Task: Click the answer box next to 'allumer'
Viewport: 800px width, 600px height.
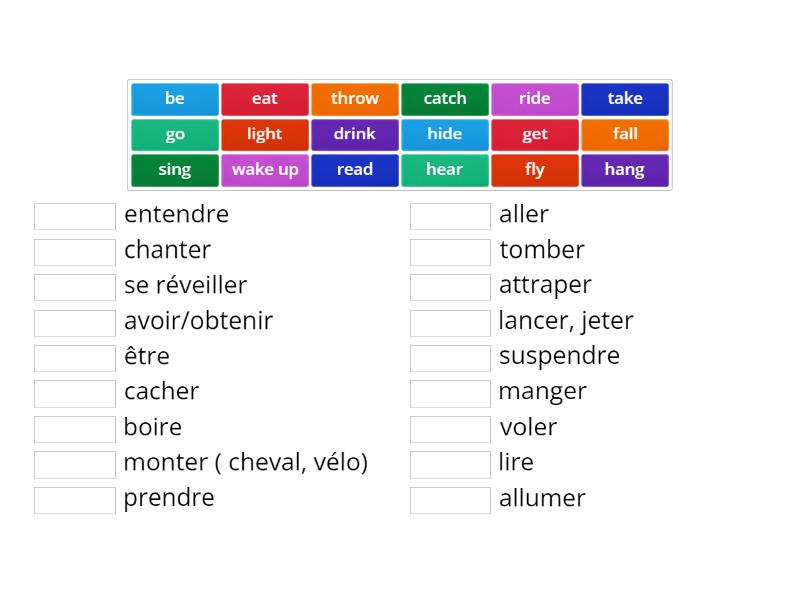Action: [x=450, y=498]
